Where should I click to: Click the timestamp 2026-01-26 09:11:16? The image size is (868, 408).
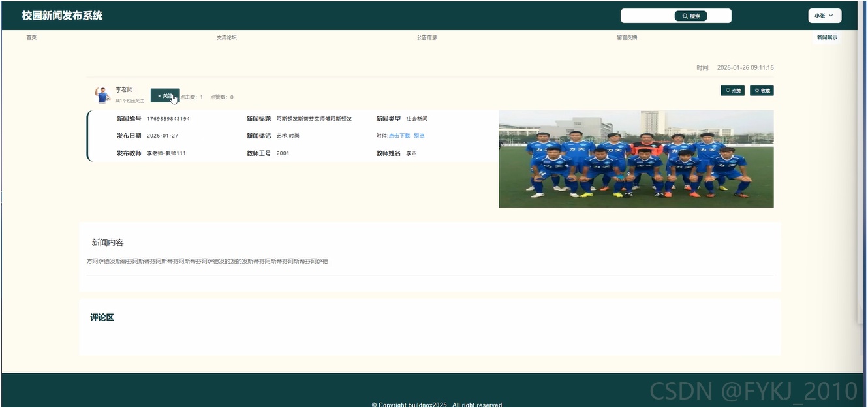click(745, 67)
